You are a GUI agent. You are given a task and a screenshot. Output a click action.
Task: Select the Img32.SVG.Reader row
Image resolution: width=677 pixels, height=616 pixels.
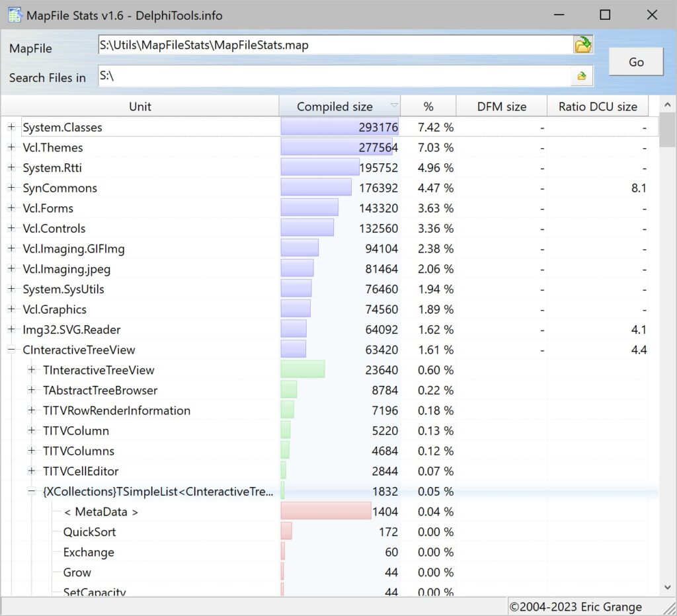pos(329,329)
